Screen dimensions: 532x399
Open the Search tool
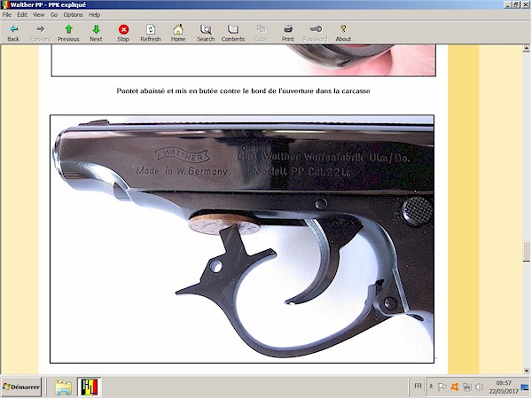206,34
